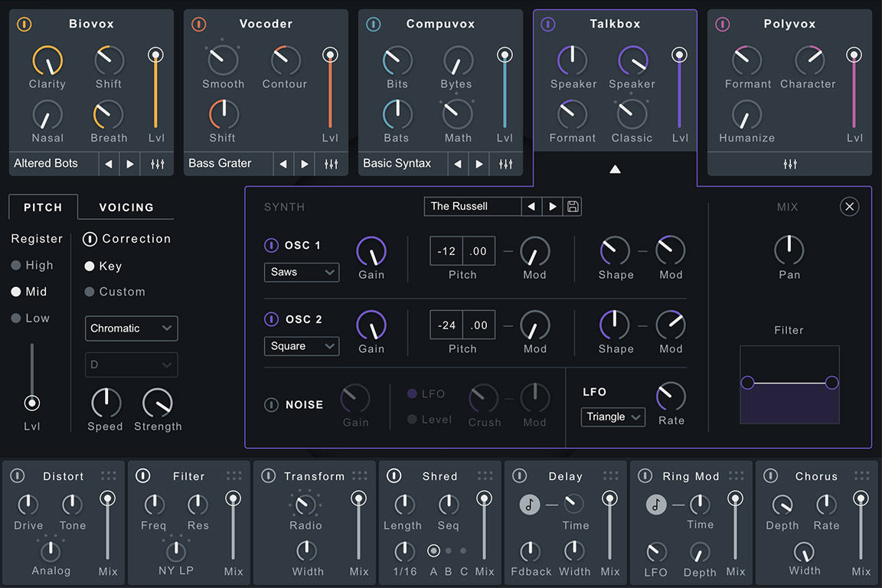
Task: Toggle Ring Mod tempo sync note icon
Action: tap(655, 505)
